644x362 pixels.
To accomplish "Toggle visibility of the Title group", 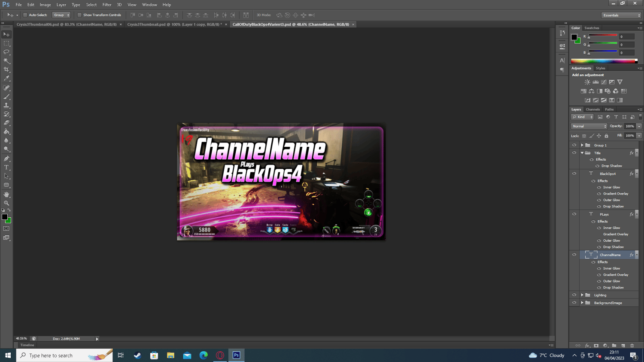I will (x=574, y=153).
